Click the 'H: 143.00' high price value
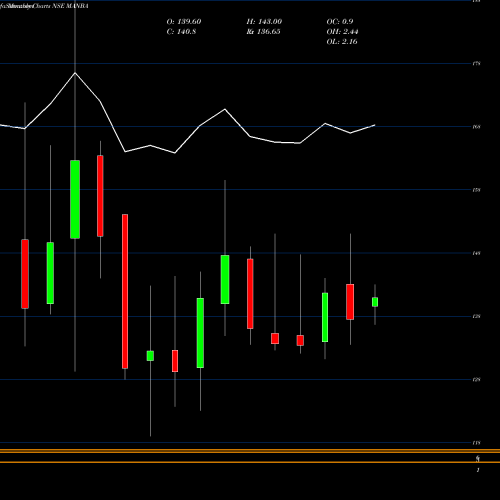This screenshot has width=500, height=500. coord(264,22)
